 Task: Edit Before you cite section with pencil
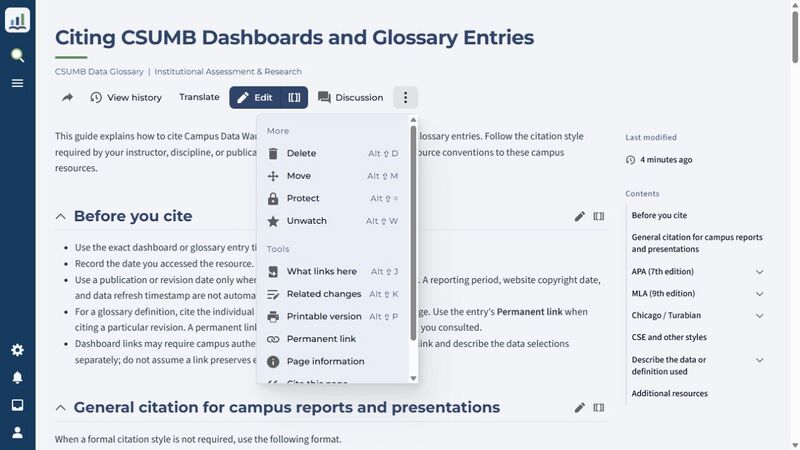click(x=580, y=216)
